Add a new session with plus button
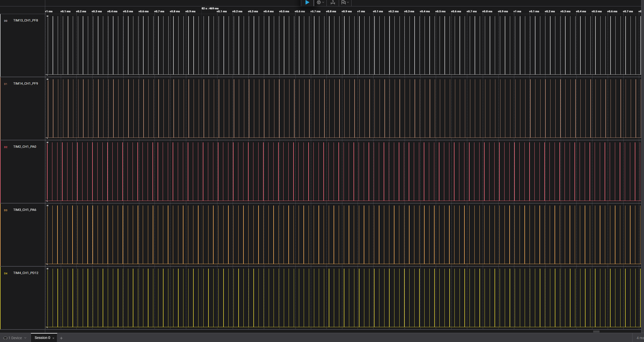 click(61, 338)
